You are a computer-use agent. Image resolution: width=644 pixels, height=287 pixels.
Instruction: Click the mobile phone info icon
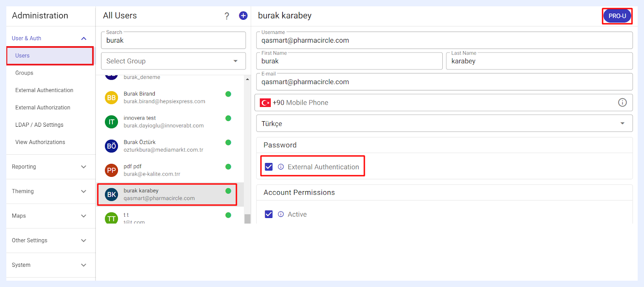(622, 103)
